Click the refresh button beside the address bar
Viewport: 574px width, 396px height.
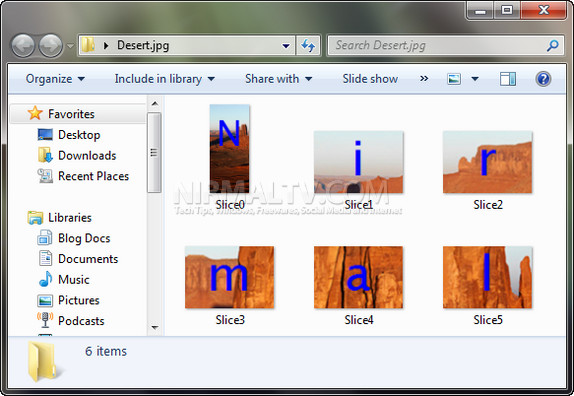tap(308, 46)
